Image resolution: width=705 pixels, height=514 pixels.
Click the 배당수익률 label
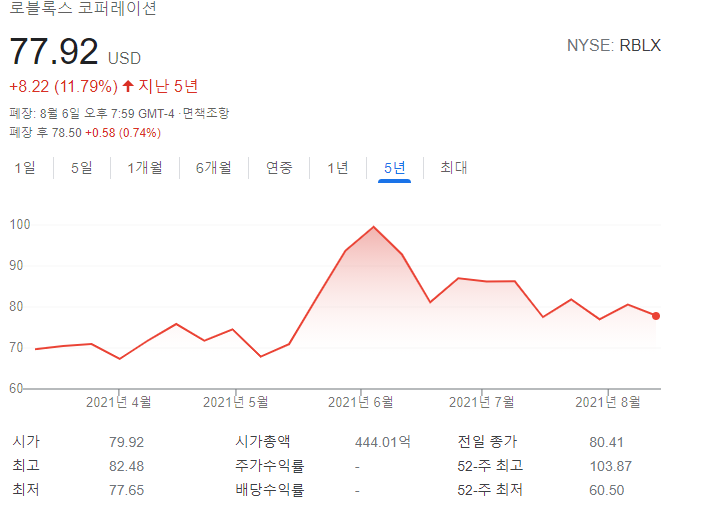point(270,490)
